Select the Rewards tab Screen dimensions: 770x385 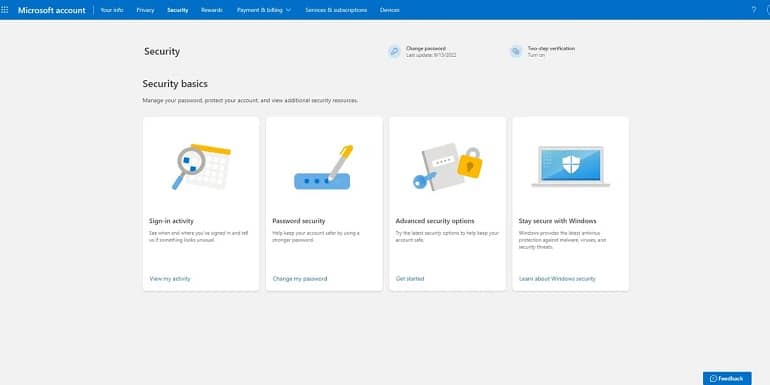212,10
